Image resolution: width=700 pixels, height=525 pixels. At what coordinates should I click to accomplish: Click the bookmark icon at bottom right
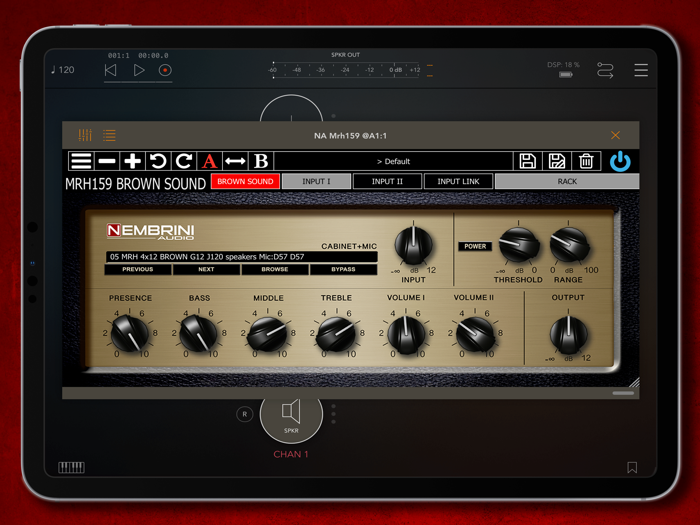pos(632,467)
